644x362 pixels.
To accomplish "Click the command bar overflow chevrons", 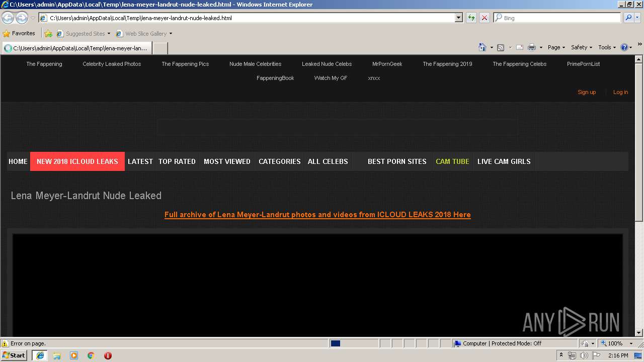I will pos(640,45).
